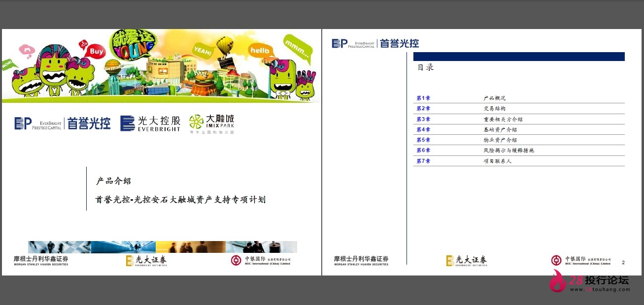This screenshot has width=644, height=305.
Task: Select the 产品介绍 heading on the cover
Action: pyautogui.click(x=113, y=181)
